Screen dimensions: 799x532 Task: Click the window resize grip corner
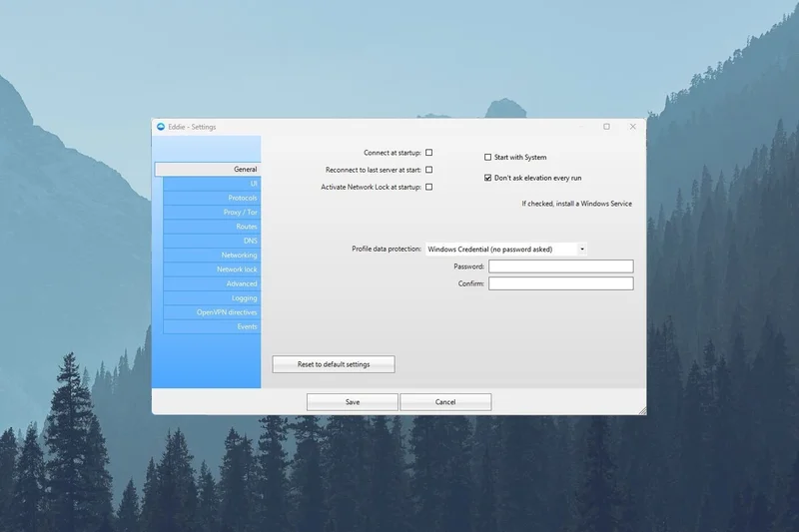(x=642, y=410)
